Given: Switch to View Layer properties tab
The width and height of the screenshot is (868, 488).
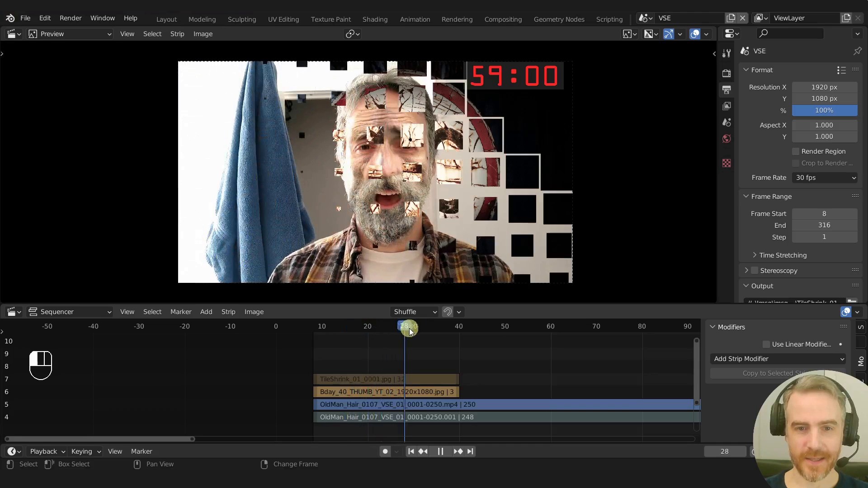Looking at the screenshot, I should pyautogui.click(x=726, y=106).
